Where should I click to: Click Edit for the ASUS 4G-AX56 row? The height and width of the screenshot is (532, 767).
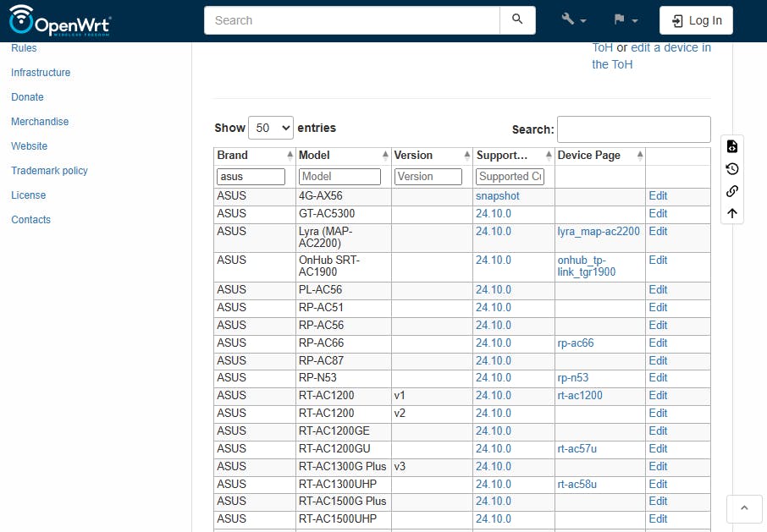[x=658, y=196]
